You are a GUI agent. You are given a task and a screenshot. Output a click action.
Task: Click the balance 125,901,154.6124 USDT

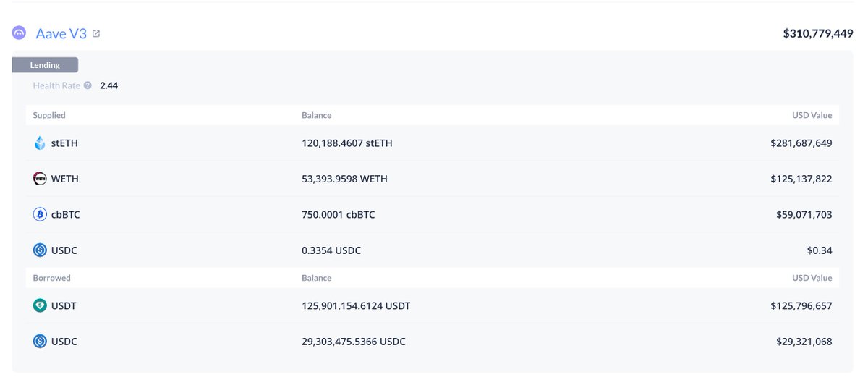356,306
